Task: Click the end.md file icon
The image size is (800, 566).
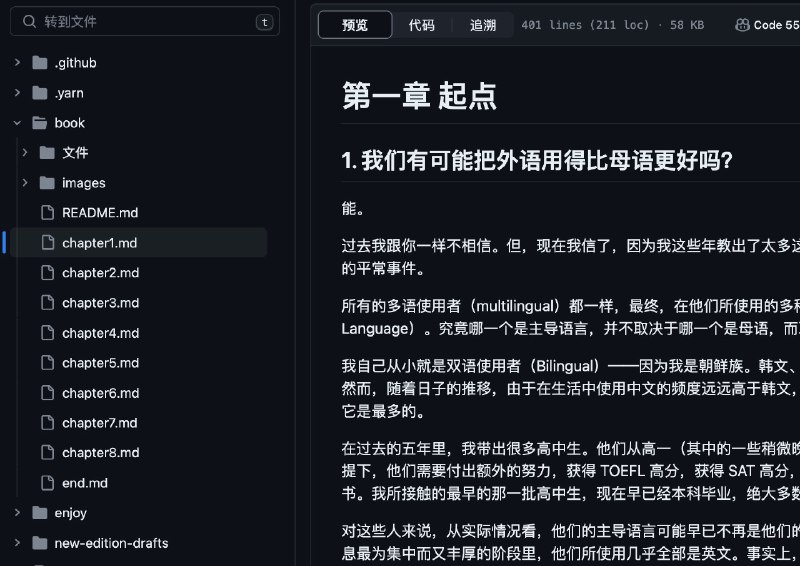Action: (x=47, y=483)
